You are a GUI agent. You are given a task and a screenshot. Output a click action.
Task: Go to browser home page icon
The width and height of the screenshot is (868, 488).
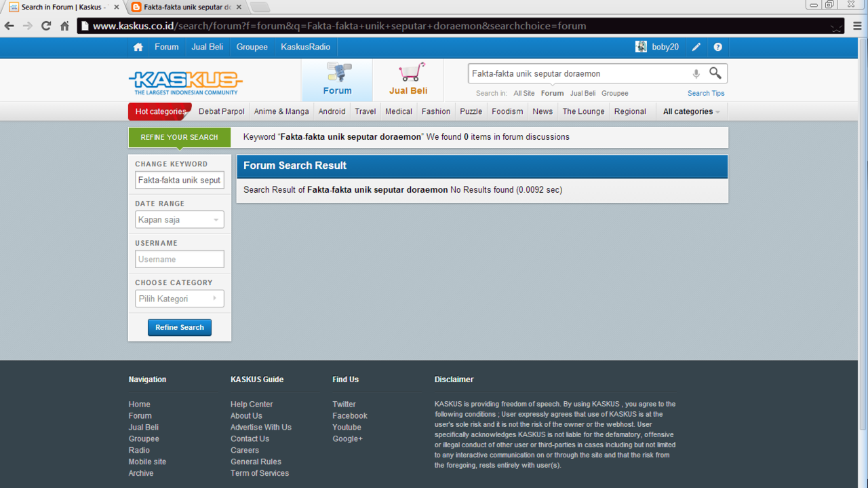point(64,26)
